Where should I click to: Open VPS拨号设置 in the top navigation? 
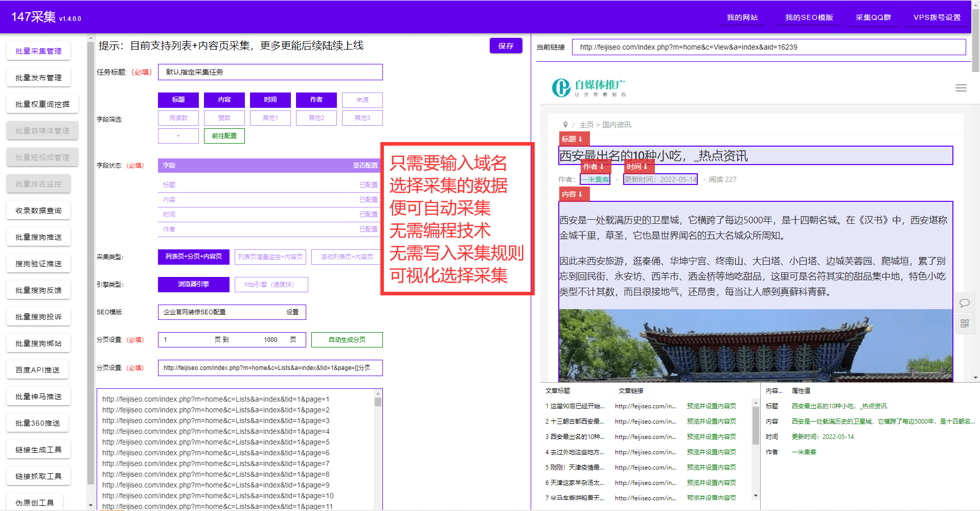coord(937,16)
